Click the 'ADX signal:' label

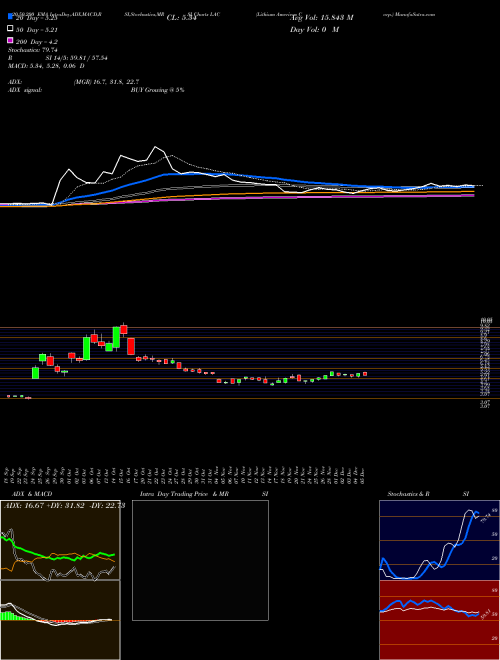coord(25,90)
